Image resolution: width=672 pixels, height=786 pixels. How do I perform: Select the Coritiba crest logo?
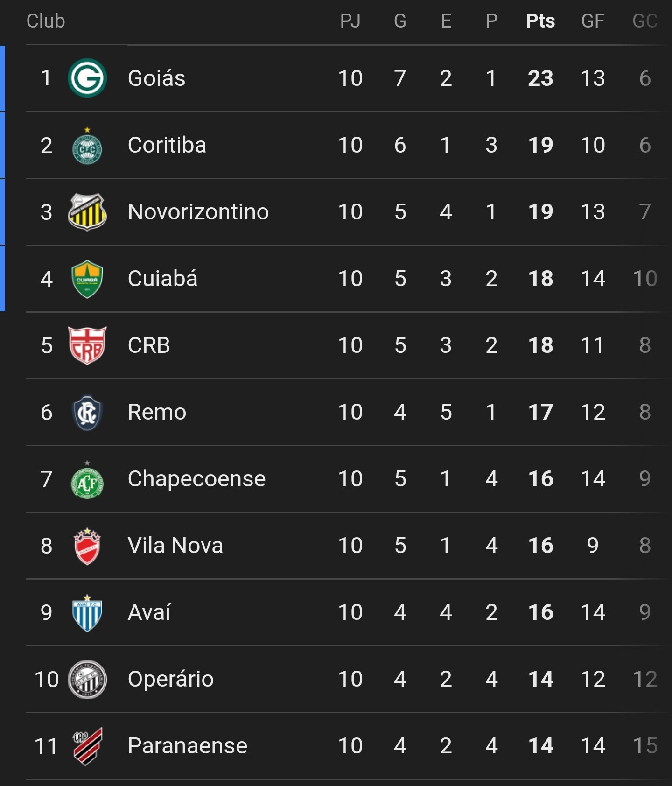point(87,145)
